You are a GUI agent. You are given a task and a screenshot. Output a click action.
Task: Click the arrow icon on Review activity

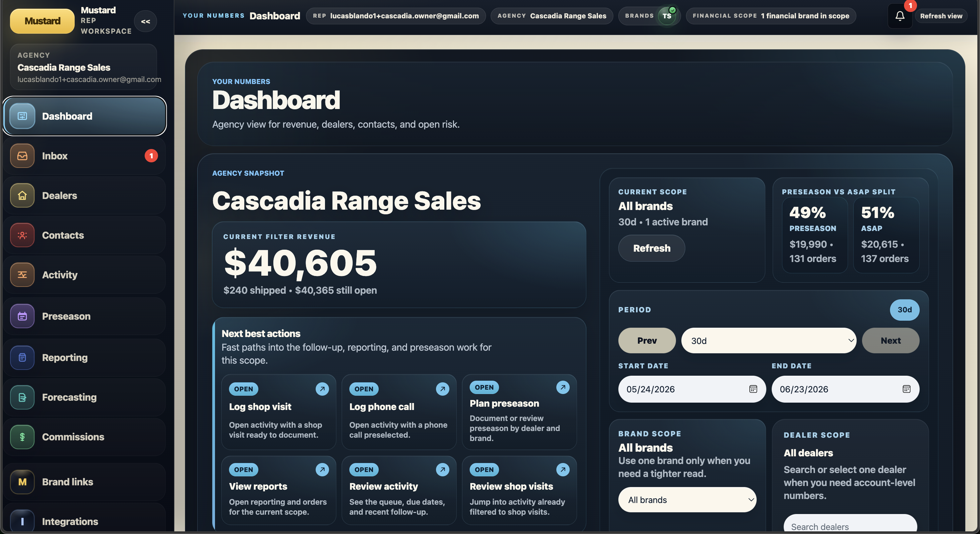coord(442,469)
